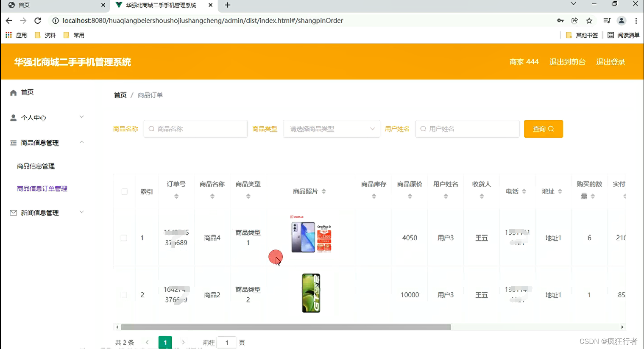Reload the page with the refresh icon
This screenshot has height=349, width=644.
pos(38,21)
